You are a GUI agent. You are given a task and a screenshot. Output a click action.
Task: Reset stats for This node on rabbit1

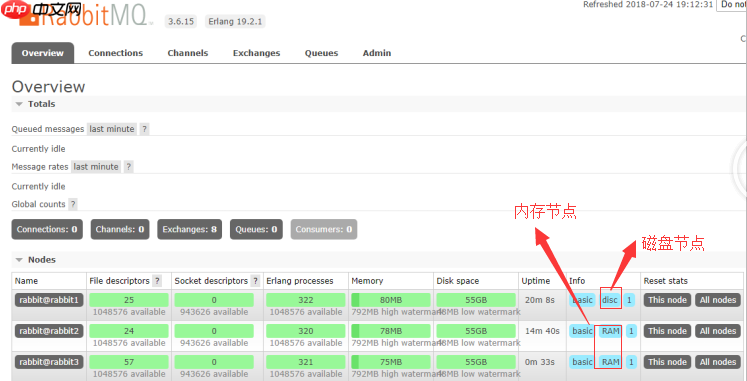667,300
